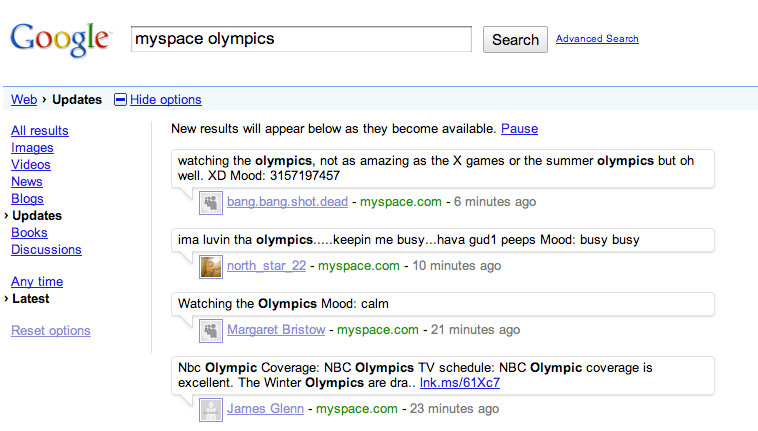
Task: Pause the live results updates
Action: click(519, 129)
